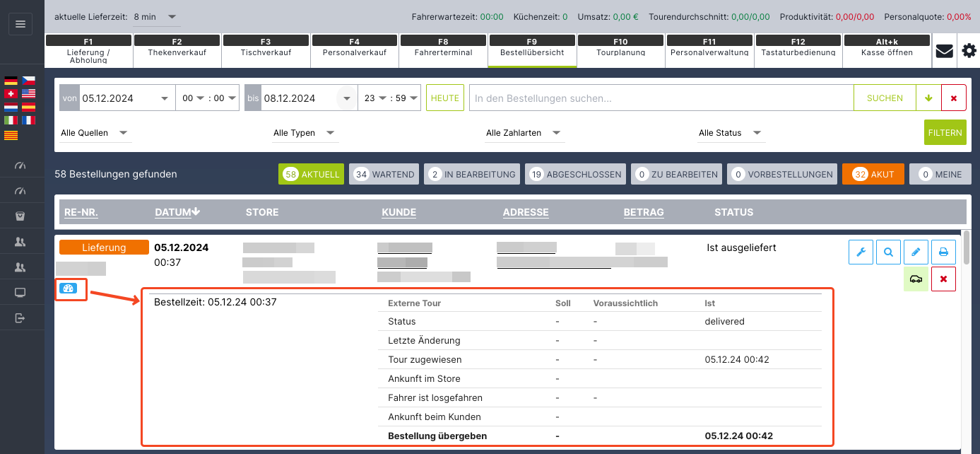Click the green car driver icon
This screenshot has width=980, height=454.
(916, 279)
